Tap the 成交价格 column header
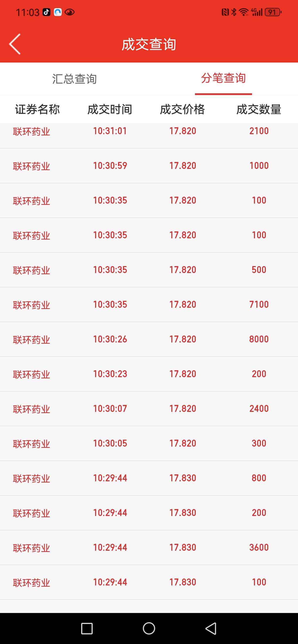The image size is (298, 644). [182, 109]
